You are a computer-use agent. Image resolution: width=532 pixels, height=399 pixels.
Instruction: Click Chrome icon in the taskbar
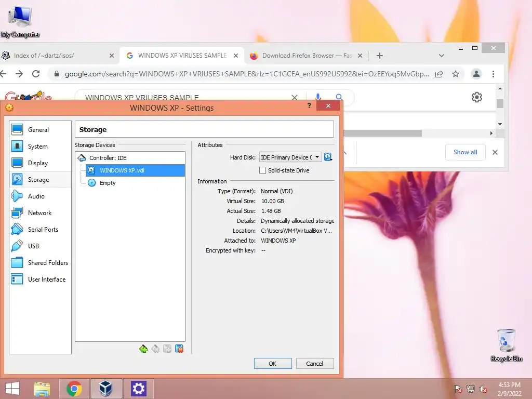pos(74,389)
